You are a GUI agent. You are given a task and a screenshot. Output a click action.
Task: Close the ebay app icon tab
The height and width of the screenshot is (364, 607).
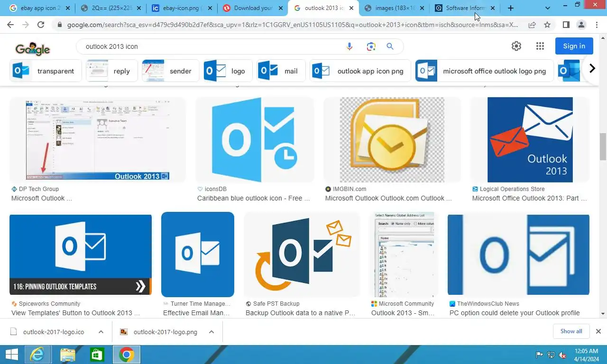(x=67, y=8)
